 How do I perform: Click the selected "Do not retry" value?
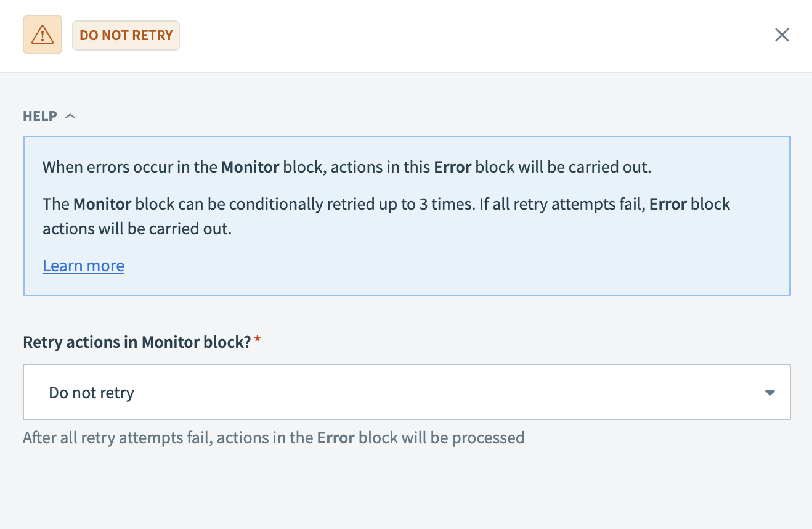(92, 393)
